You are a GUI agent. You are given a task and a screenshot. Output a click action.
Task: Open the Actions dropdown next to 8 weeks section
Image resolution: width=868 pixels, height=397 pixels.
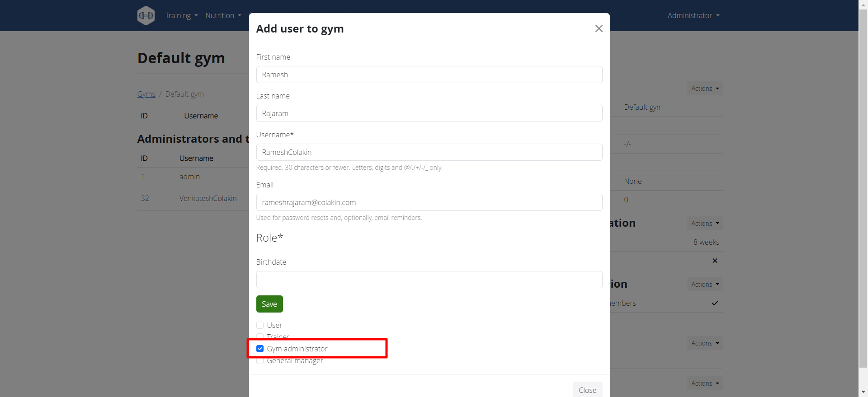coord(704,224)
